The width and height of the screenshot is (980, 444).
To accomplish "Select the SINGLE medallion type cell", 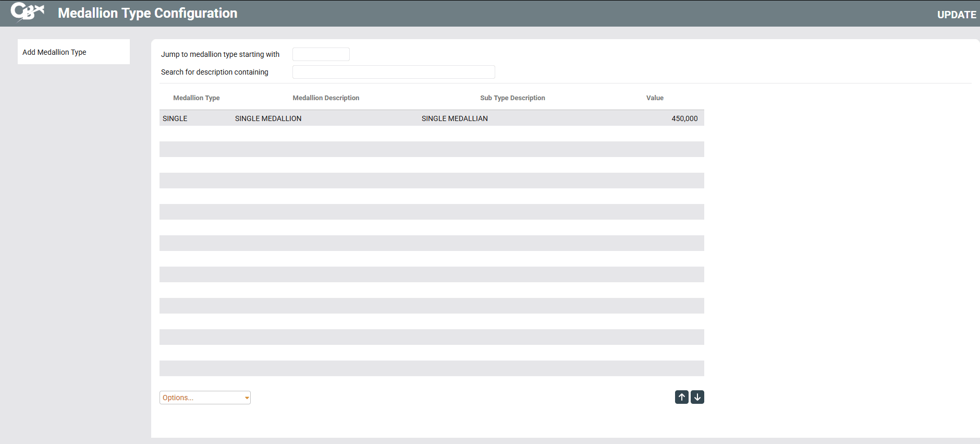I will [x=175, y=118].
